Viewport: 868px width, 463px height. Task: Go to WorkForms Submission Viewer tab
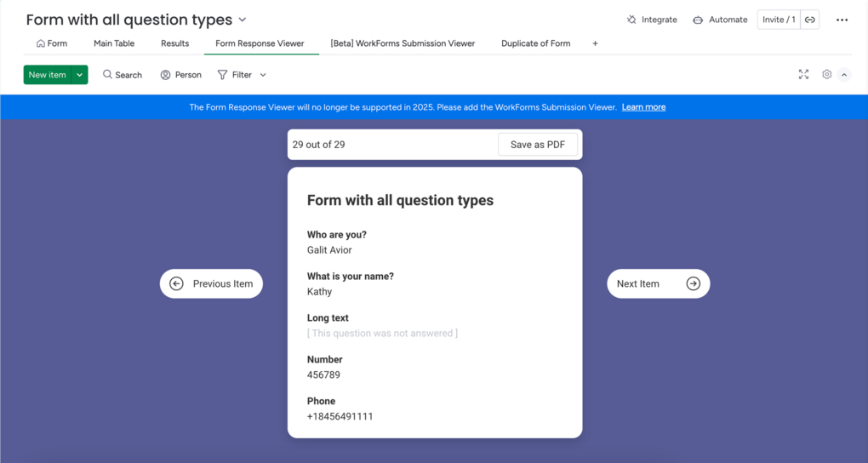[403, 43]
